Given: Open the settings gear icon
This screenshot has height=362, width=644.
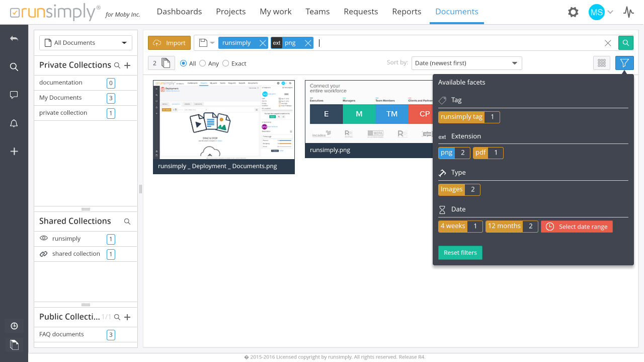Looking at the screenshot, I should coord(573,12).
